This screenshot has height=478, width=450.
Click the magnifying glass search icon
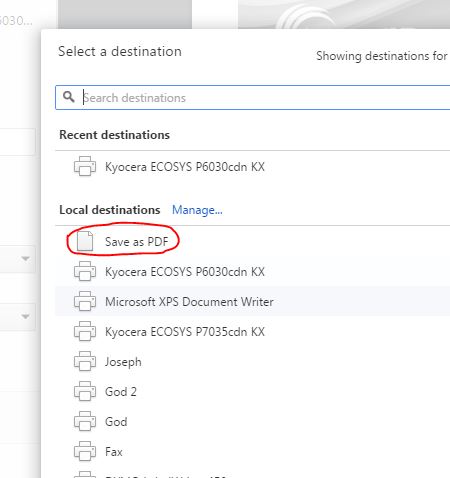[69, 97]
